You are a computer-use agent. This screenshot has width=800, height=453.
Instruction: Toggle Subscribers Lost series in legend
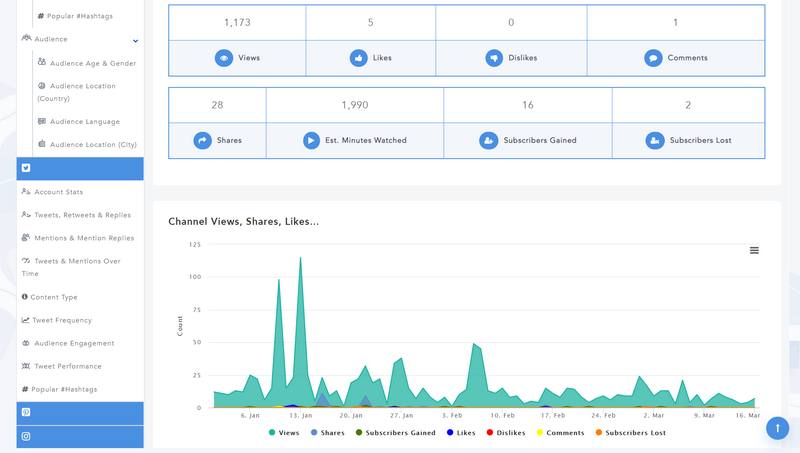click(631, 433)
